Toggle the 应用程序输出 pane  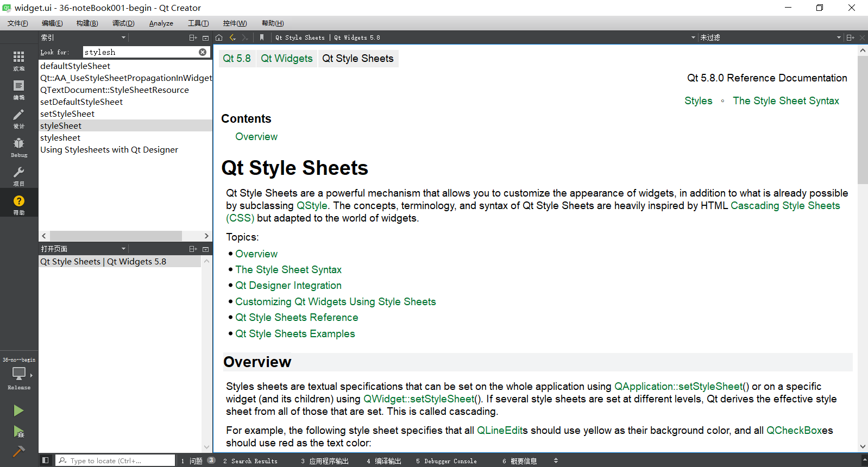pyautogui.click(x=325, y=461)
